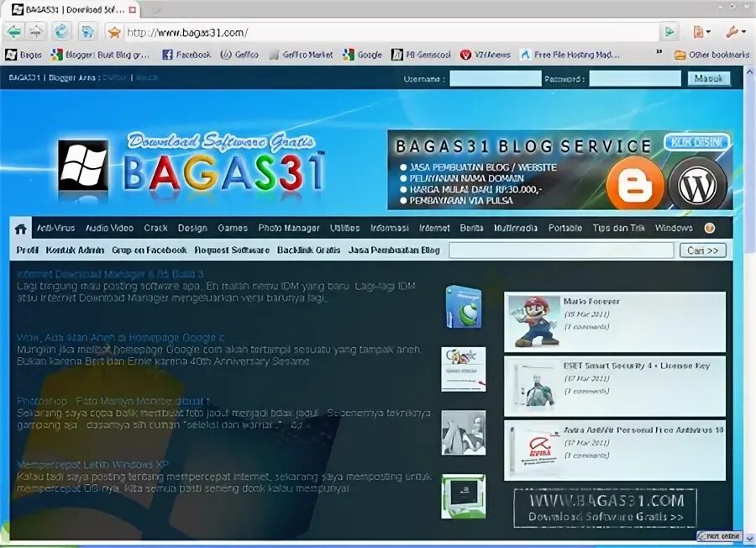Click the WWW.BAGAS31.COM Download Software banner

[606, 508]
